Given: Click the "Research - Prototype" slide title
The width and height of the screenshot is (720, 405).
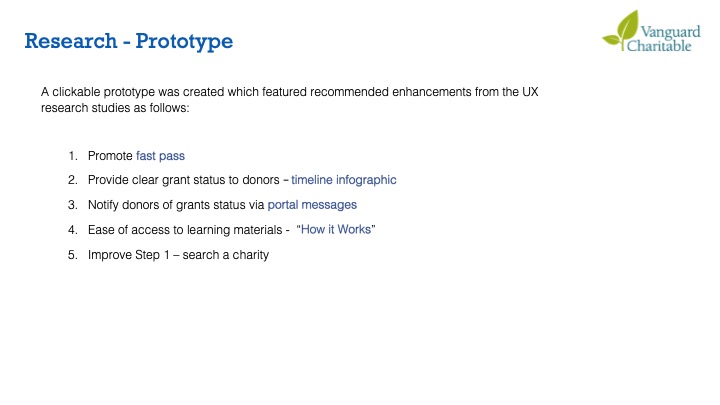Looking at the screenshot, I should pyautogui.click(x=128, y=42).
